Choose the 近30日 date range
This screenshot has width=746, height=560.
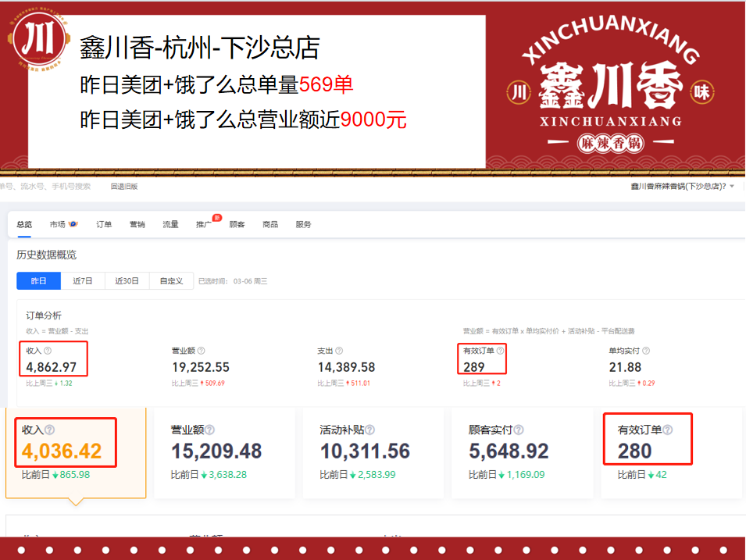point(127,280)
